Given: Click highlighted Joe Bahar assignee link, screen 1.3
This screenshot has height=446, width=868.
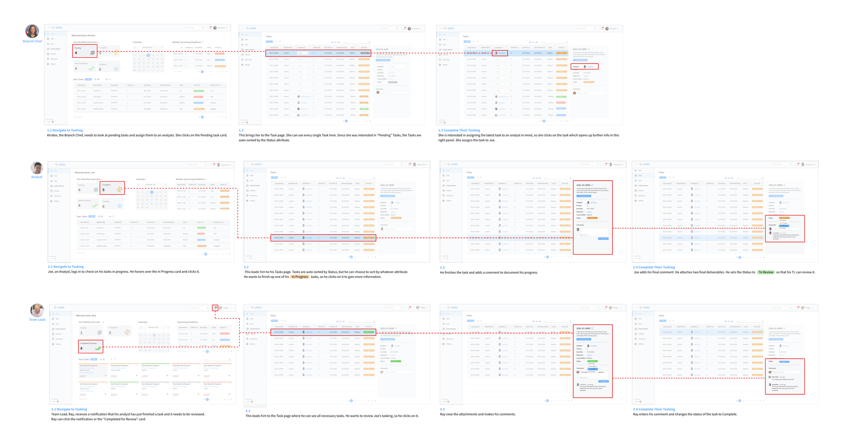Looking at the screenshot, I should [x=501, y=53].
